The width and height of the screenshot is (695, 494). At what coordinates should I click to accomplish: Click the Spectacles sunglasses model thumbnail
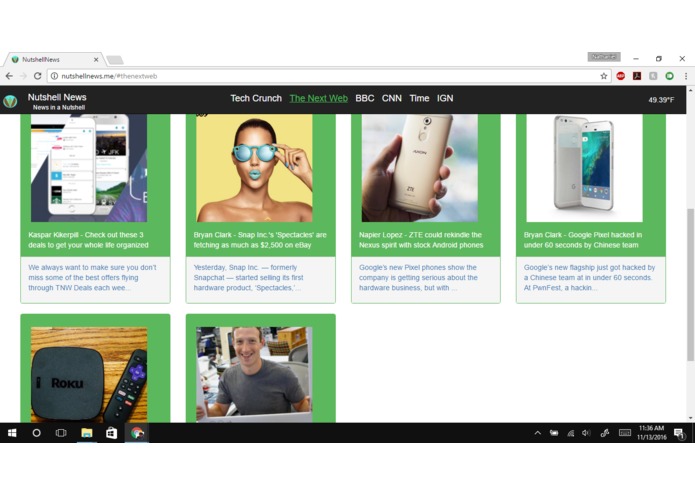(254, 168)
